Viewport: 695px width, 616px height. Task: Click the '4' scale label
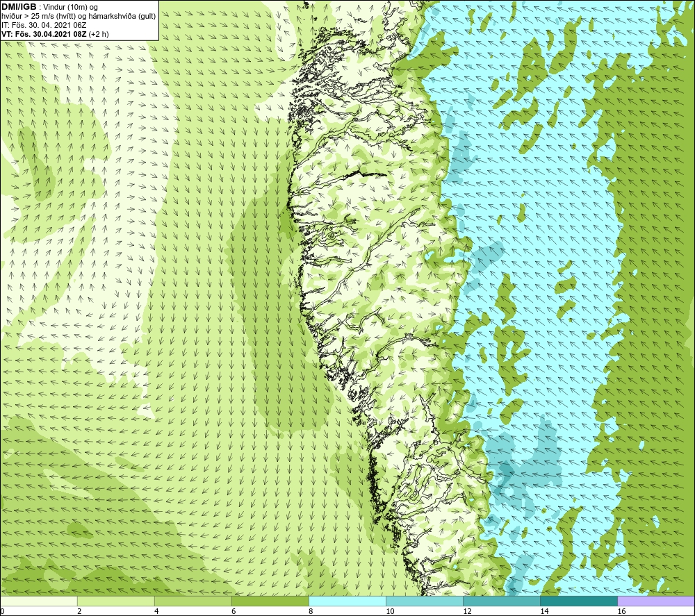156,611
